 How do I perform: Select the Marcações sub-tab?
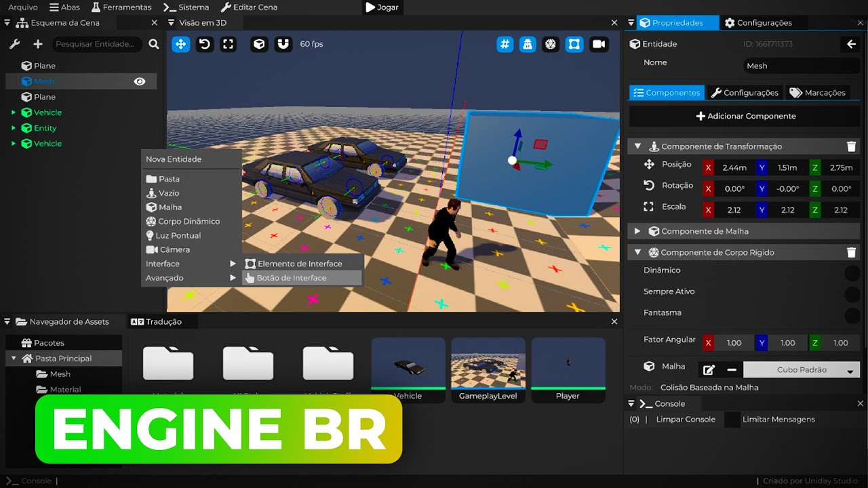click(818, 92)
